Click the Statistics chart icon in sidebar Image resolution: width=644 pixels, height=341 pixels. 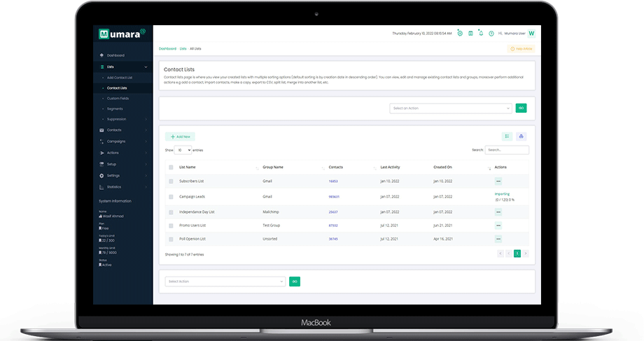tap(101, 187)
